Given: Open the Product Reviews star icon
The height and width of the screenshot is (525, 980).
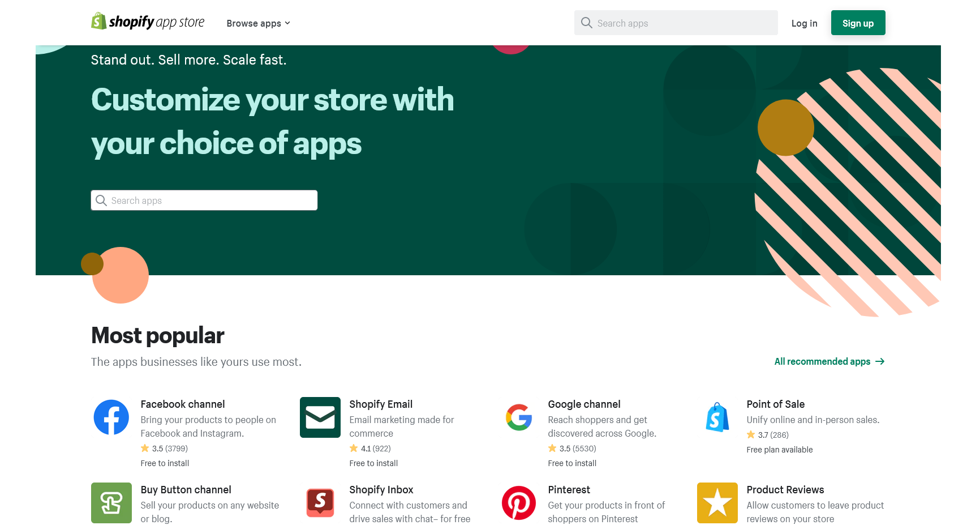Looking at the screenshot, I should [717, 503].
